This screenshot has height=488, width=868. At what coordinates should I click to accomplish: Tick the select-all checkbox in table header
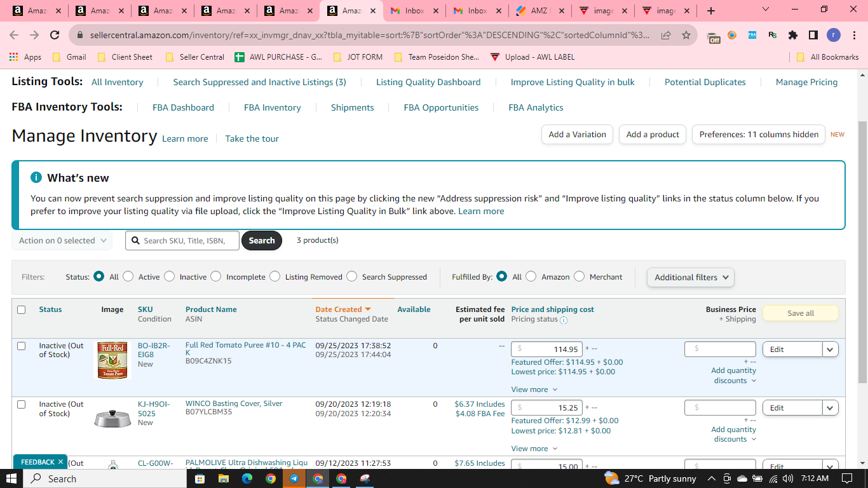click(22, 310)
